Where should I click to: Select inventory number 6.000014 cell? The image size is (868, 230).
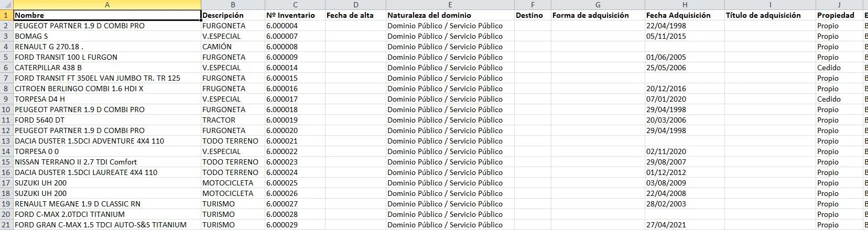(295, 68)
